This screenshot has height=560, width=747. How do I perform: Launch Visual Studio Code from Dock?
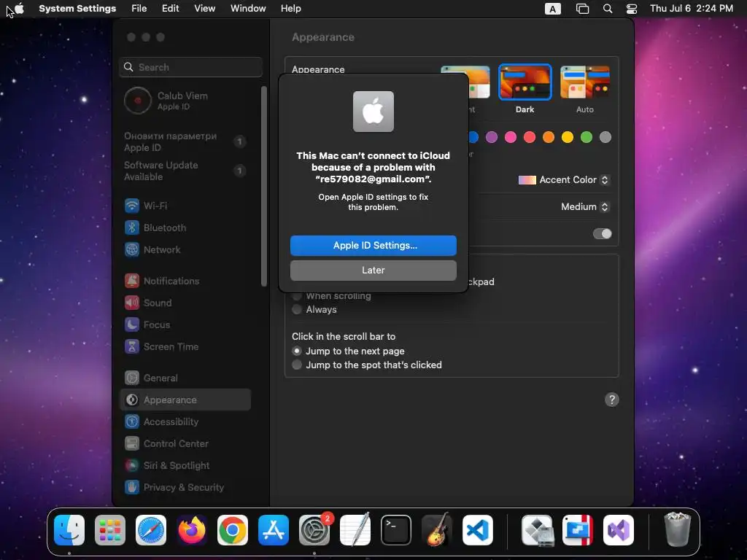pos(477,530)
